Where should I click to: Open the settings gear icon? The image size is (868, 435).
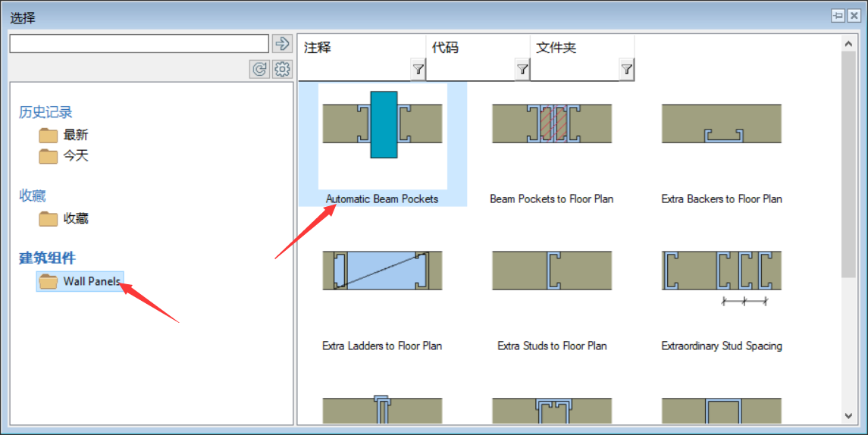tap(282, 69)
